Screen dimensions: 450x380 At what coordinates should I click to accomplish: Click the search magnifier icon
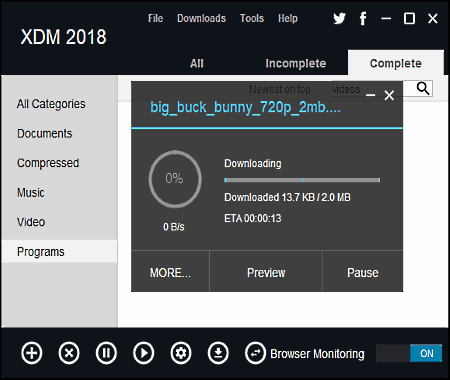click(423, 88)
